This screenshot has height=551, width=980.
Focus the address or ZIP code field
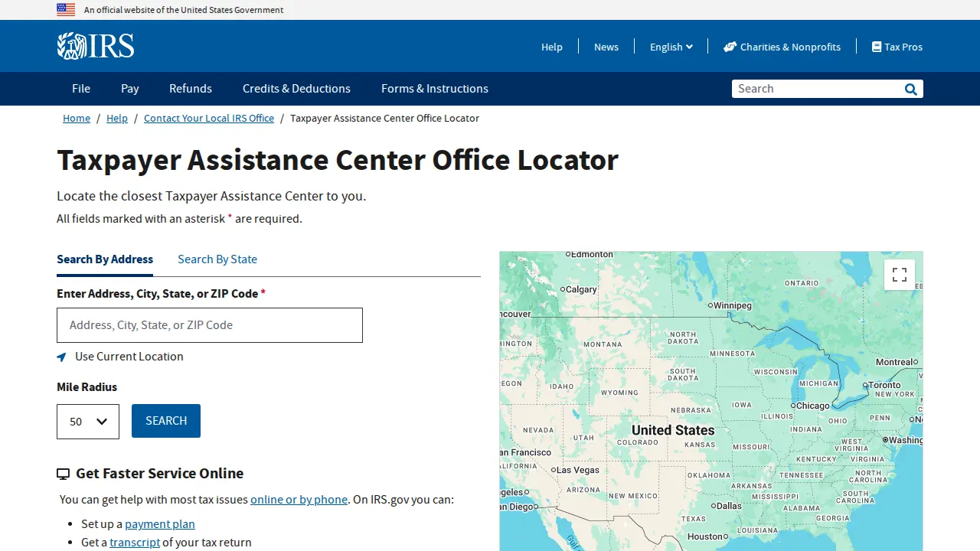tap(210, 325)
